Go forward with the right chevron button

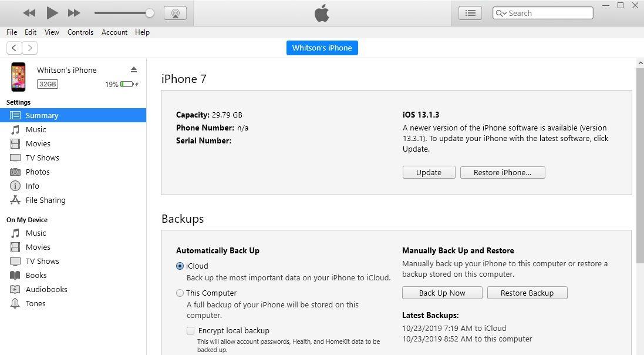[x=29, y=48]
